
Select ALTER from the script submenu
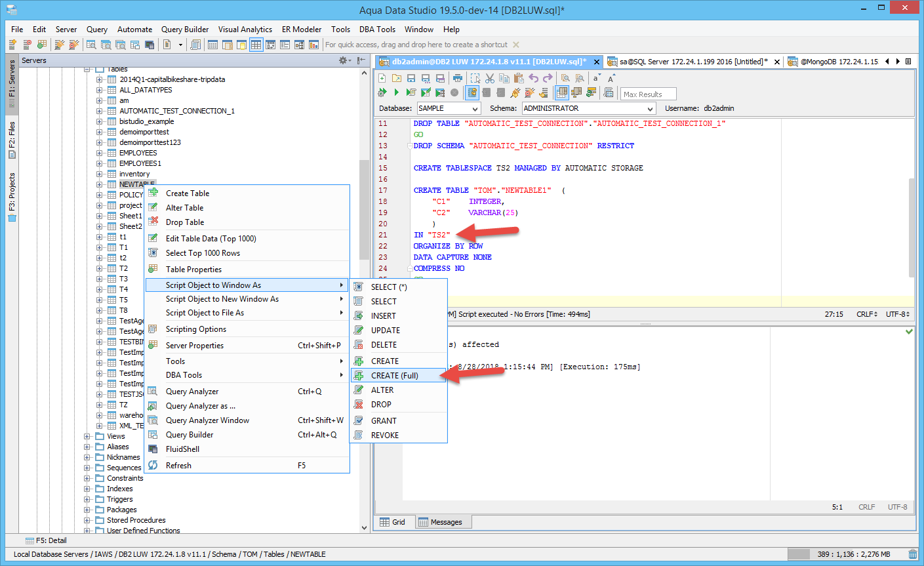pyautogui.click(x=399, y=390)
